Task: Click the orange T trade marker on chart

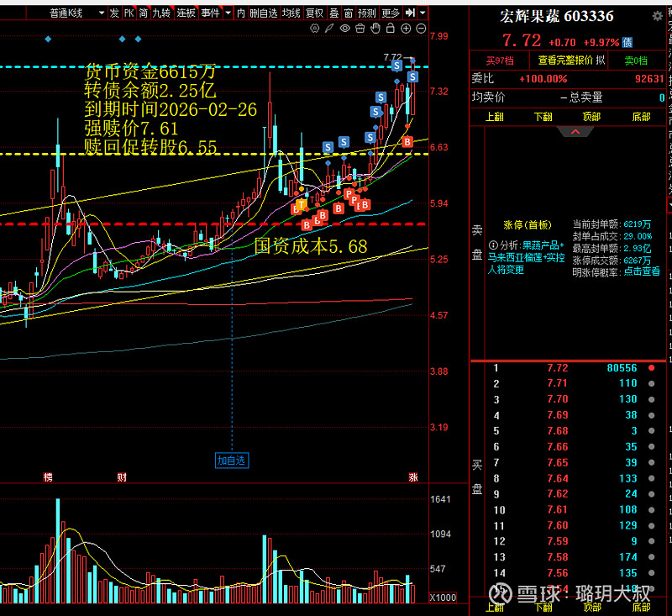Action: click(x=302, y=204)
